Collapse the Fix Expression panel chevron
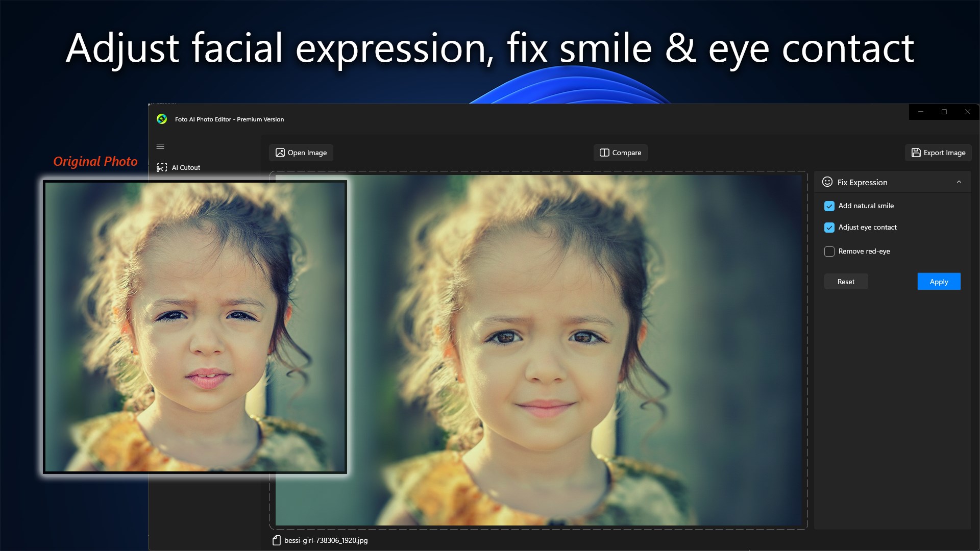The height and width of the screenshot is (551, 980). [959, 182]
